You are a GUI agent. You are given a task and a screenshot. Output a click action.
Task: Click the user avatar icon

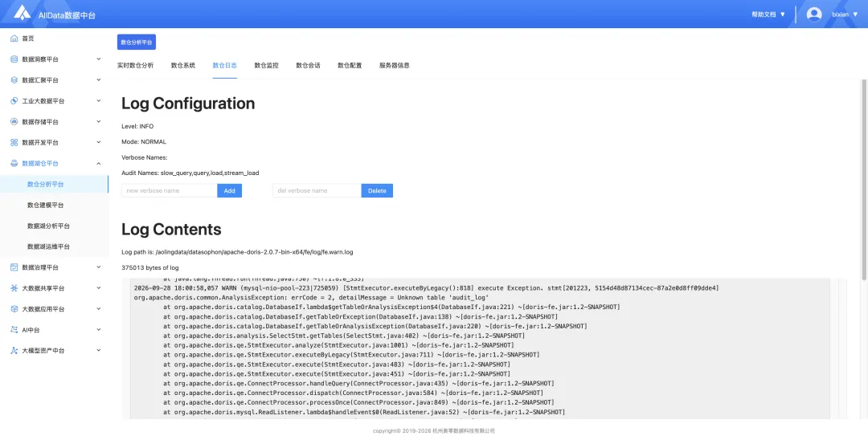coord(813,14)
